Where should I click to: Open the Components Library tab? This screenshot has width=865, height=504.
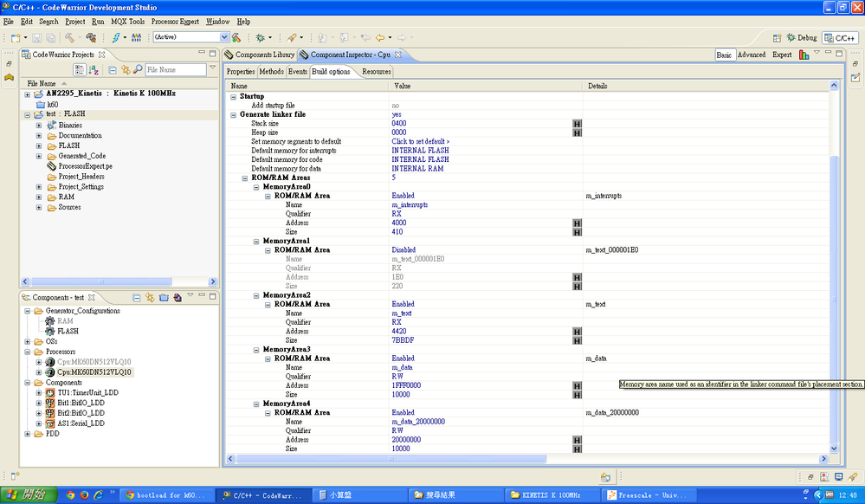pyautogui.click(x=259, y=55)
